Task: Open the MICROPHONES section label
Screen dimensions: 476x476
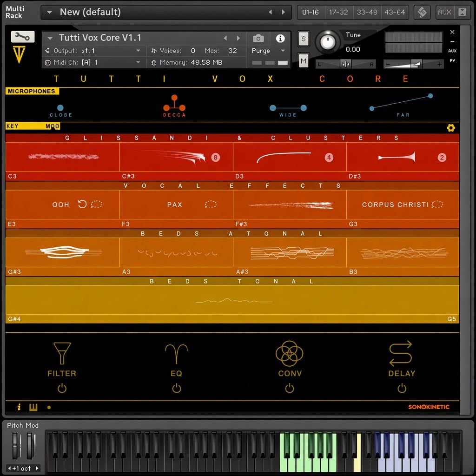Action: click(32, 91)
